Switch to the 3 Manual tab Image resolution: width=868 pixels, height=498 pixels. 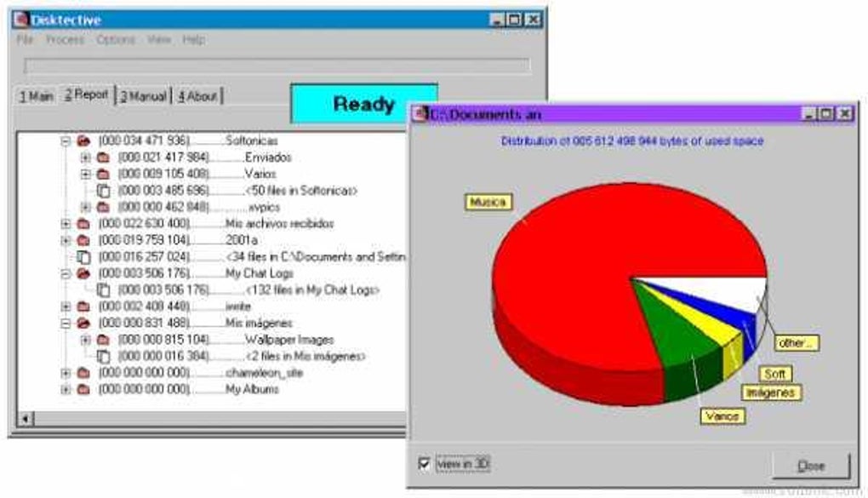(143, 96)
